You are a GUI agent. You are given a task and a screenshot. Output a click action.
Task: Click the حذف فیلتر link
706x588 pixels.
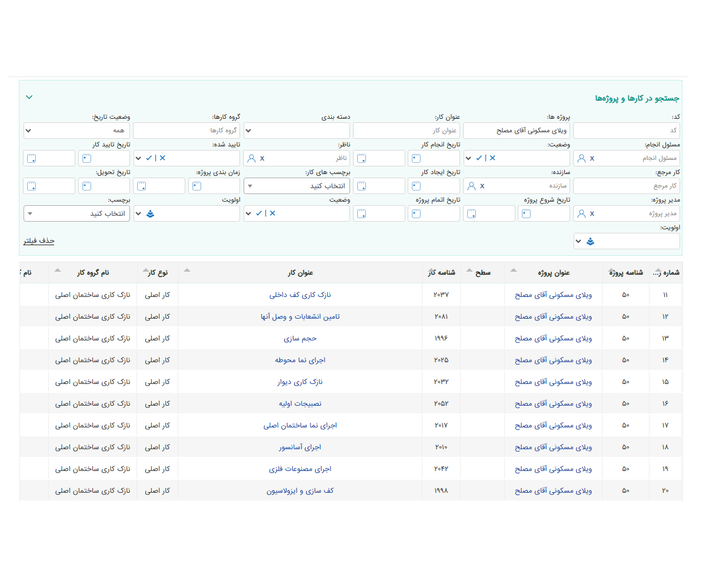39,241
